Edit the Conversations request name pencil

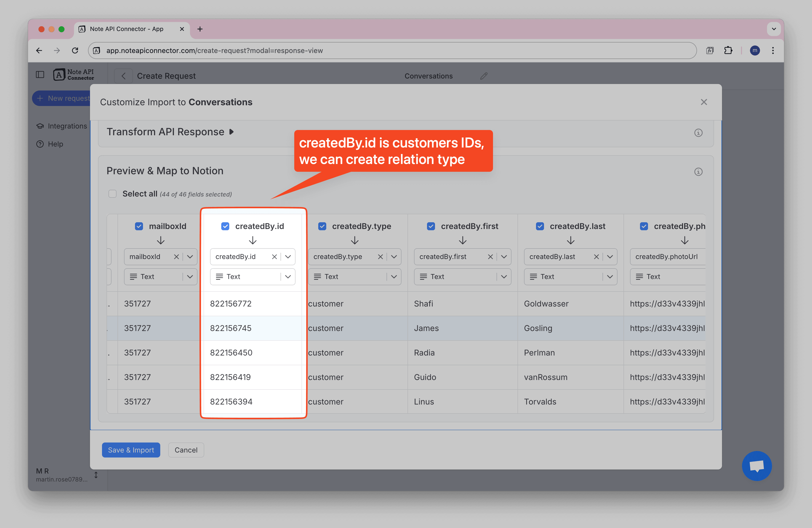pos(483,76)
